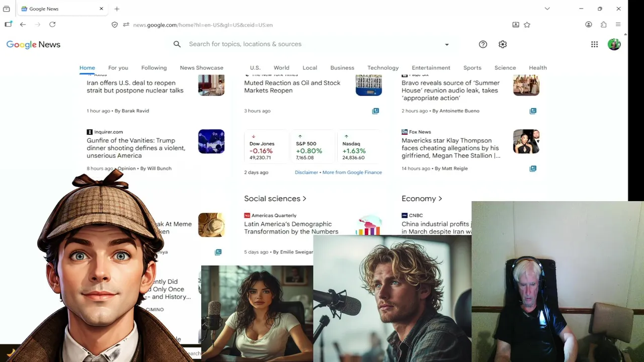Open the News Showcase tab
Image resolution: width=644 pixels, height=362 pixels.
coord(202,68)
